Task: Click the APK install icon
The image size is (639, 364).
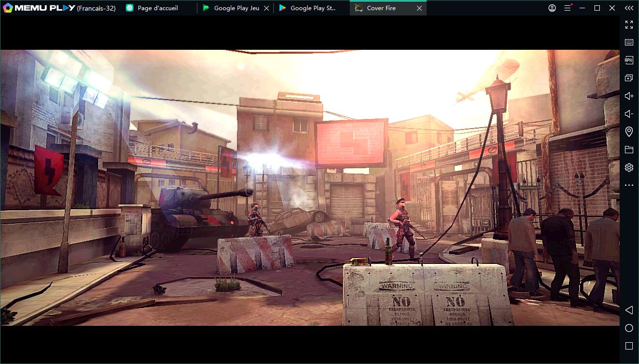Action: point(629,60)
